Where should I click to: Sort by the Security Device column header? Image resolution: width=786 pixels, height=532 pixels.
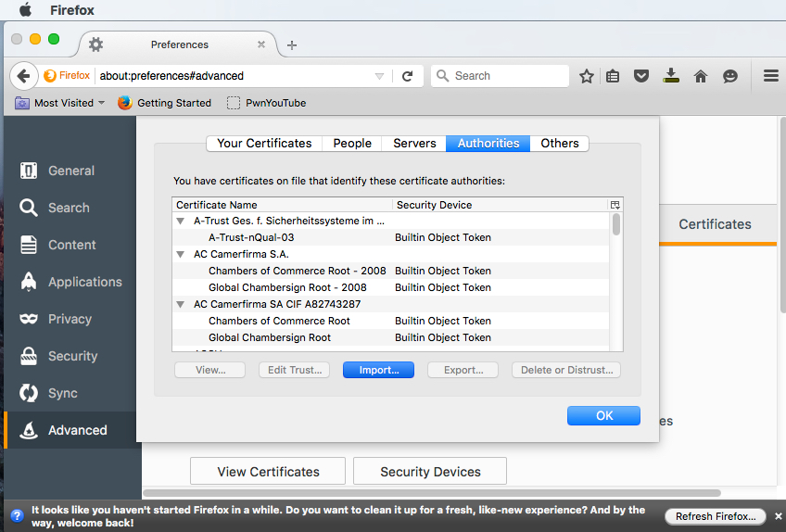pyautogui.click(x=500, y=205)
